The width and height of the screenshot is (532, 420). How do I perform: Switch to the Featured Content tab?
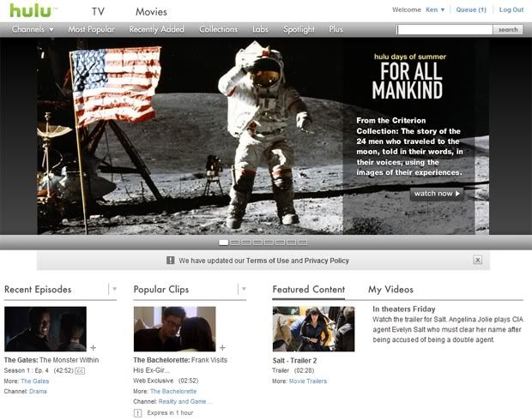click(x=309, y=290)
